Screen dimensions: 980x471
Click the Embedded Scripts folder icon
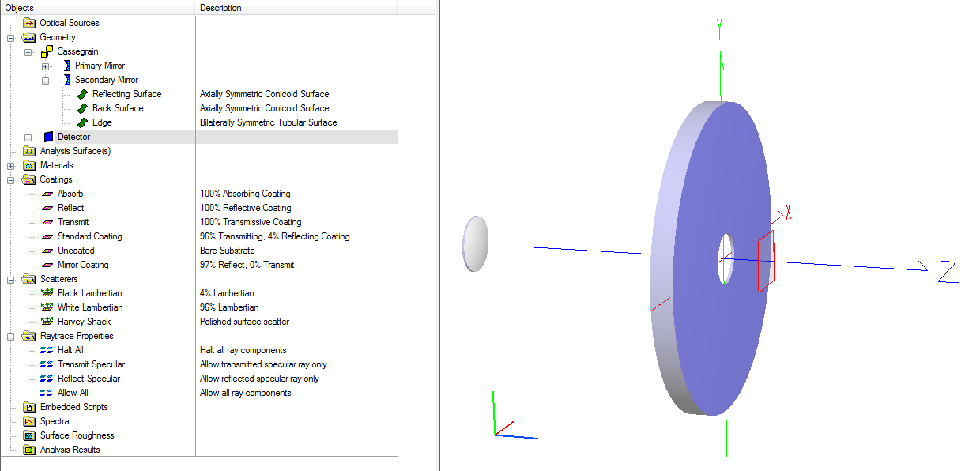coord(29,407)
